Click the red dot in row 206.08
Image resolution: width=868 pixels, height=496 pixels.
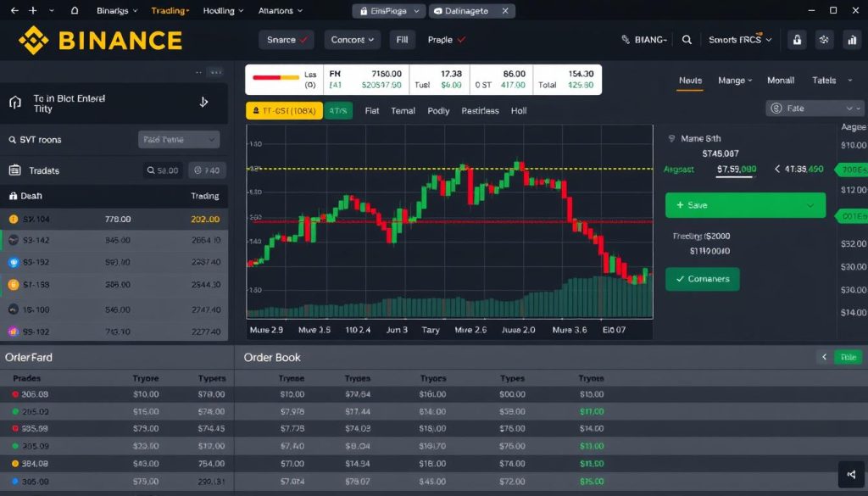15,395
